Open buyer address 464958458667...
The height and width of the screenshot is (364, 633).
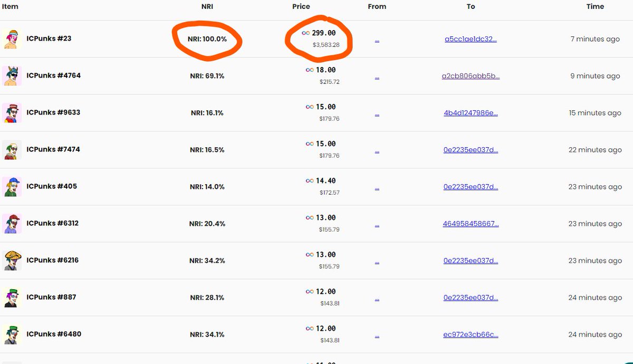click(x=471, y=224)
